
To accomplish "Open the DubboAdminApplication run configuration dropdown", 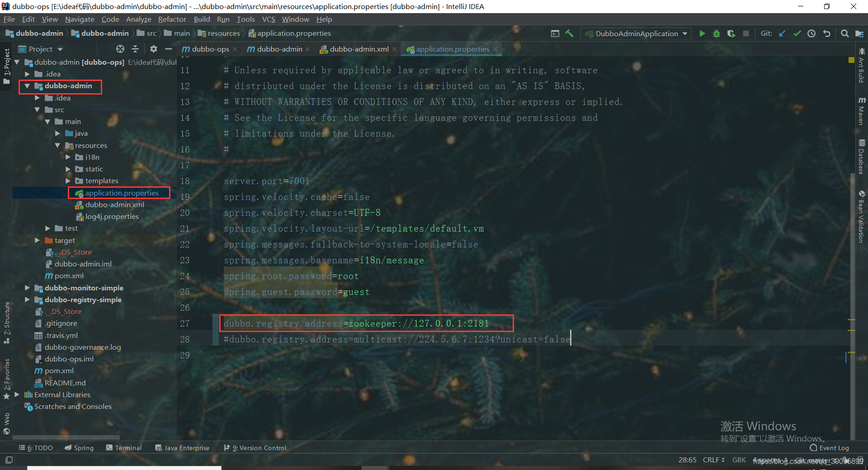I will coord(637,33).
